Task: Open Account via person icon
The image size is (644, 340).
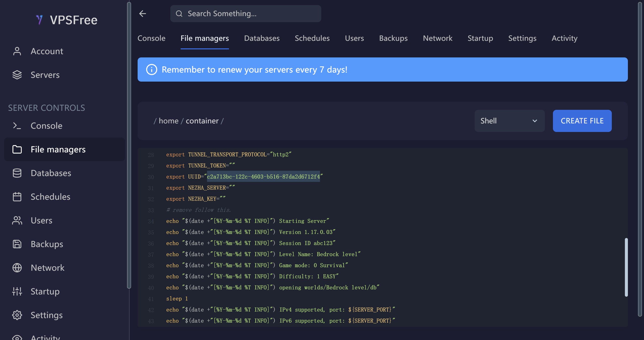Action: point(17,51)
